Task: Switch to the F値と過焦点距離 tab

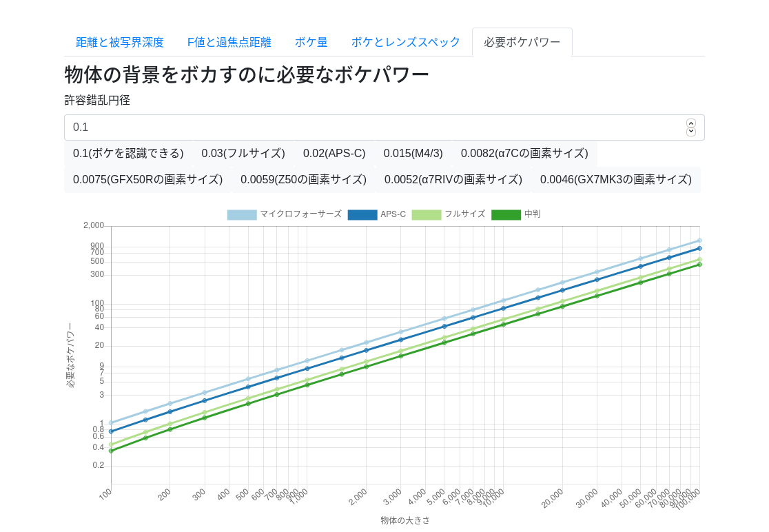Action: (x=229, y=42)
